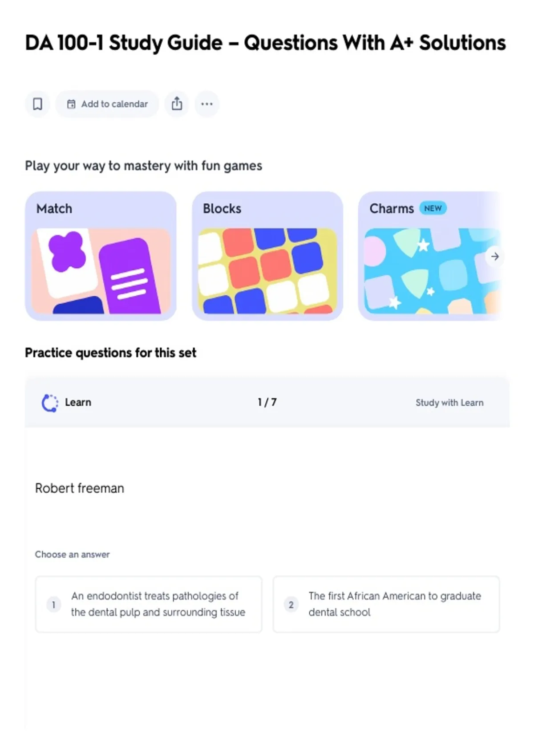Click the right arrow to see more games

point(495,257)
